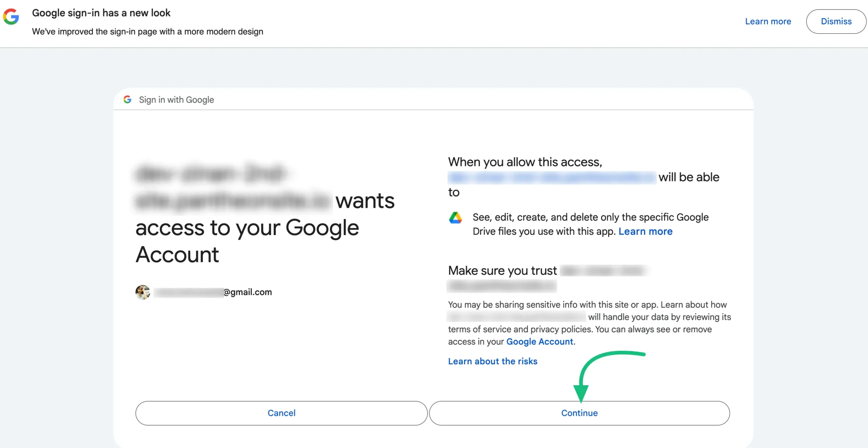Click the 'wants access to your Google Account' heading

[x=247, y=228]
